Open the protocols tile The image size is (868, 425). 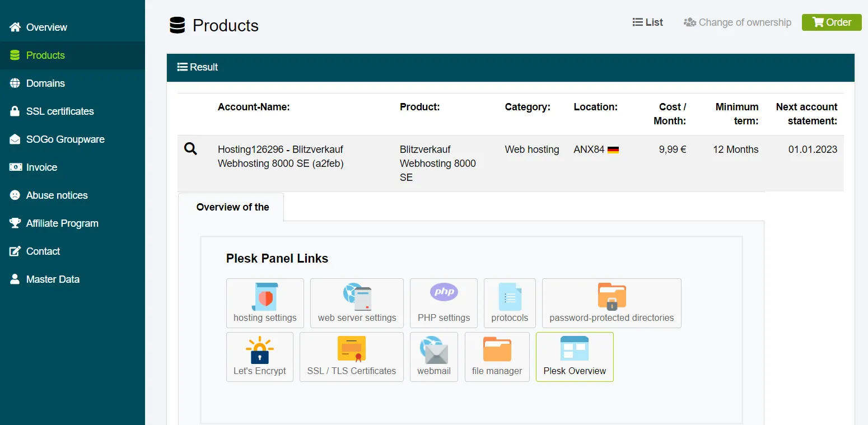pyautogui.click(x=510, y=303)
